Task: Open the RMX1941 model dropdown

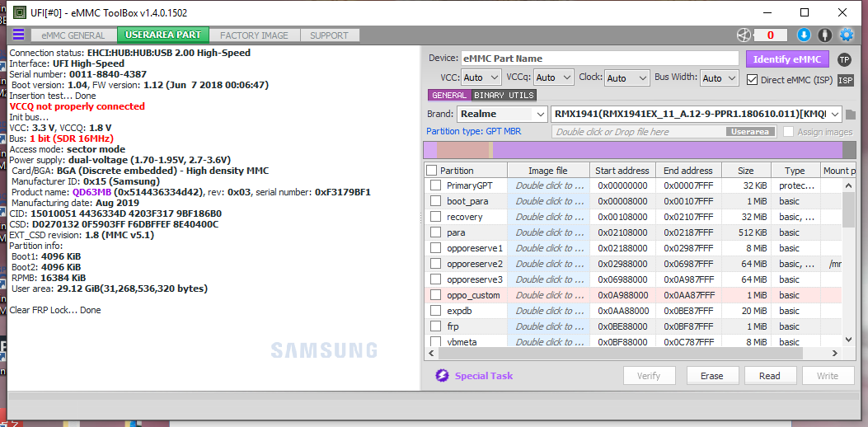Action: pos(696,114)
